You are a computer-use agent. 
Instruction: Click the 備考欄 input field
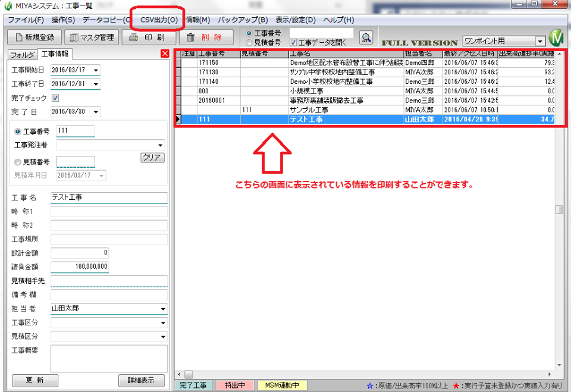pyautogui.click(x=109, y=294)
